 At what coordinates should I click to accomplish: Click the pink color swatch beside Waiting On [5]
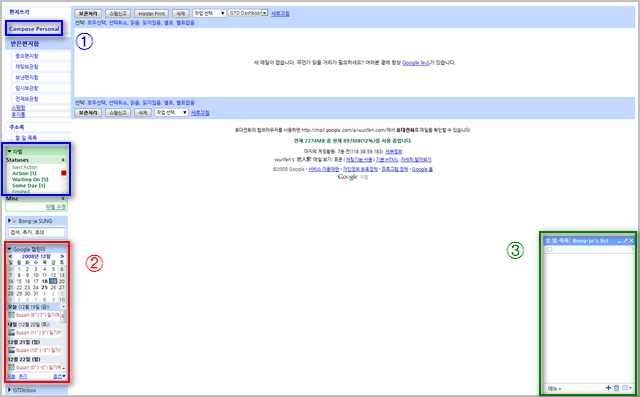click(x=63, y=180)
